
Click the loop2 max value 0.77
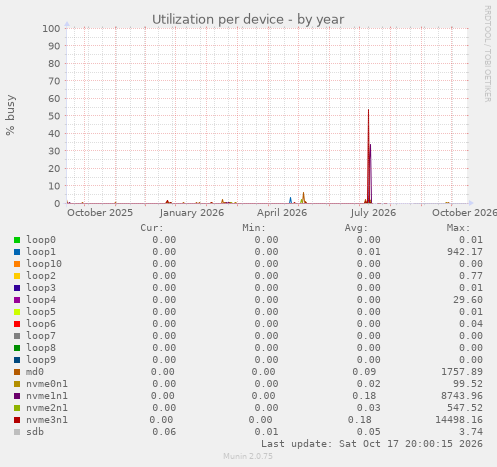(471, 276)
